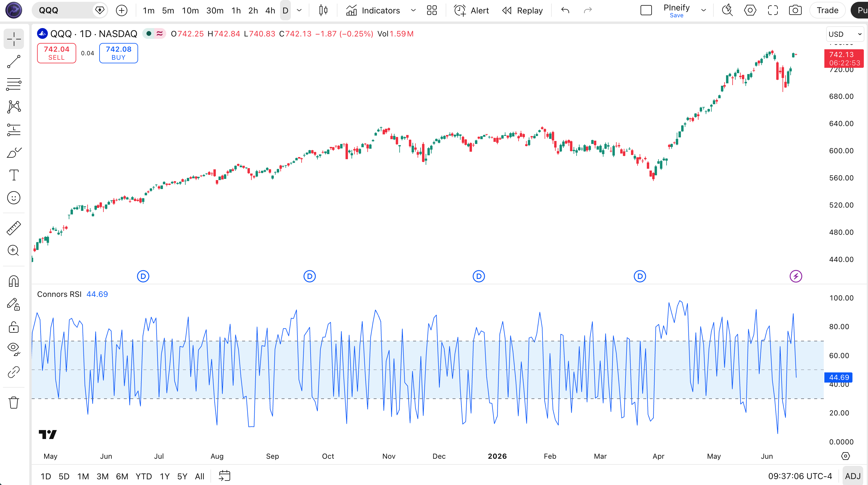The image size is (868, 485).
Task: Select the crosshair cursor tool
Action: click(14, 39)
